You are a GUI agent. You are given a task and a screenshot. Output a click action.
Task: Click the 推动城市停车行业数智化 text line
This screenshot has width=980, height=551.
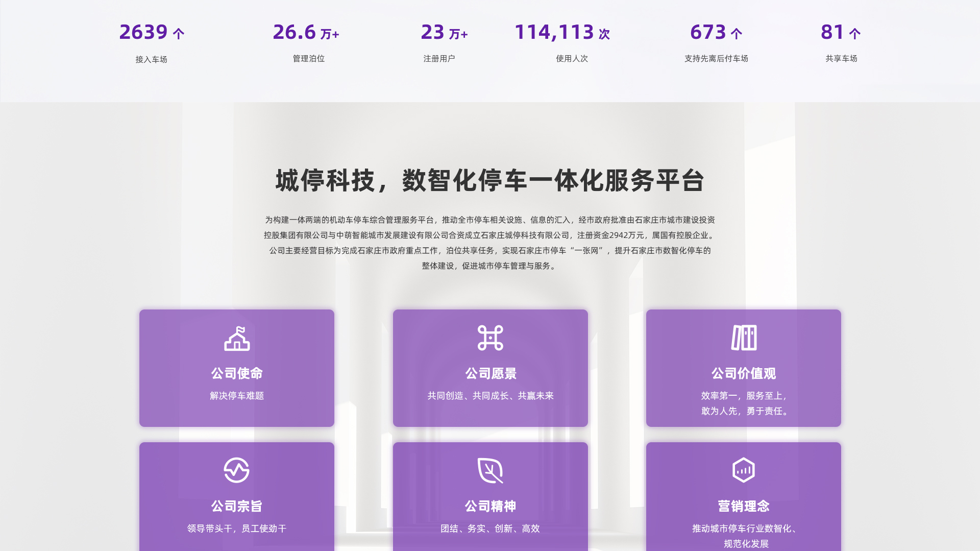coord(745,529)
